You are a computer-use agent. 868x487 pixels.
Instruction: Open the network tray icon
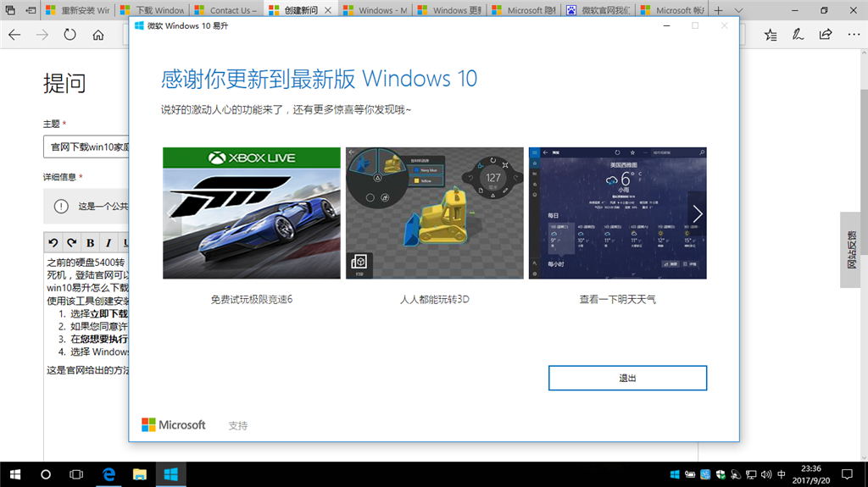click(751, 474)
